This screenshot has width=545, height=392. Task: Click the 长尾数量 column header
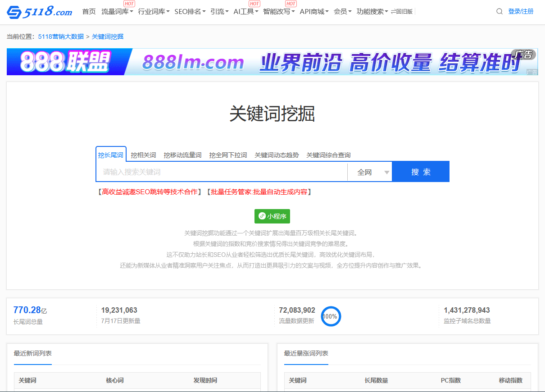376,380
